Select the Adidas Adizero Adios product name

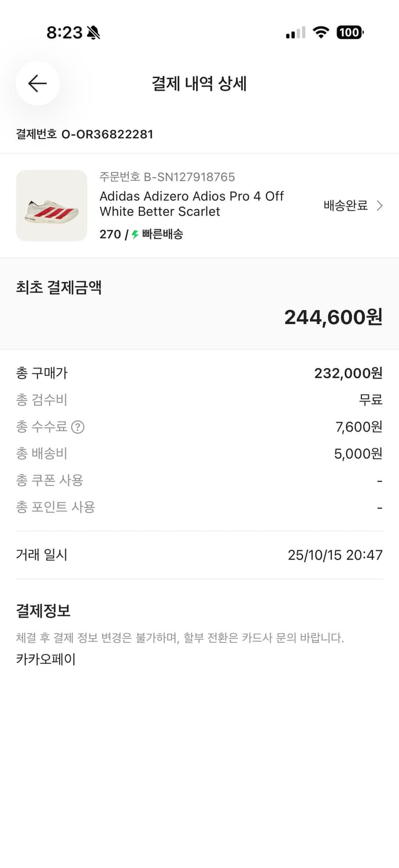click(191, 204)
